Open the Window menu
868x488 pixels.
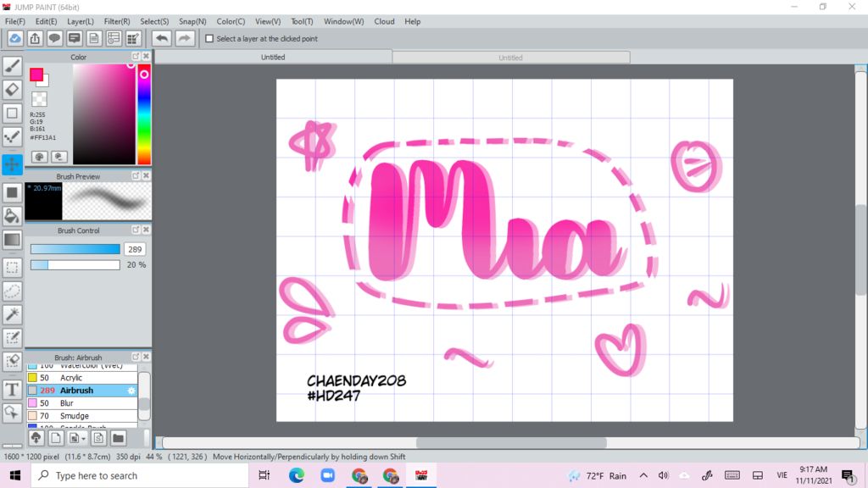[344, 21]
